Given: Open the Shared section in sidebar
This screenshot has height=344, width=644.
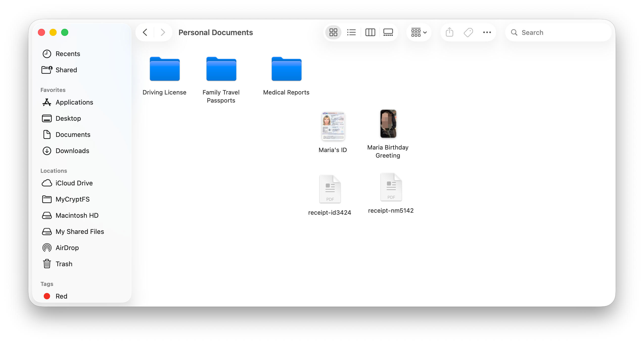Looking at the screenshot, I should pyautogui.click(x=66, y=70).
